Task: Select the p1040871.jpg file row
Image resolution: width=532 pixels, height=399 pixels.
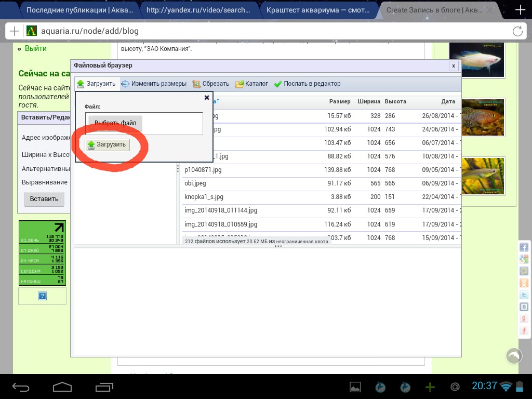Action: pyautogui.click(x=321, y=170)
